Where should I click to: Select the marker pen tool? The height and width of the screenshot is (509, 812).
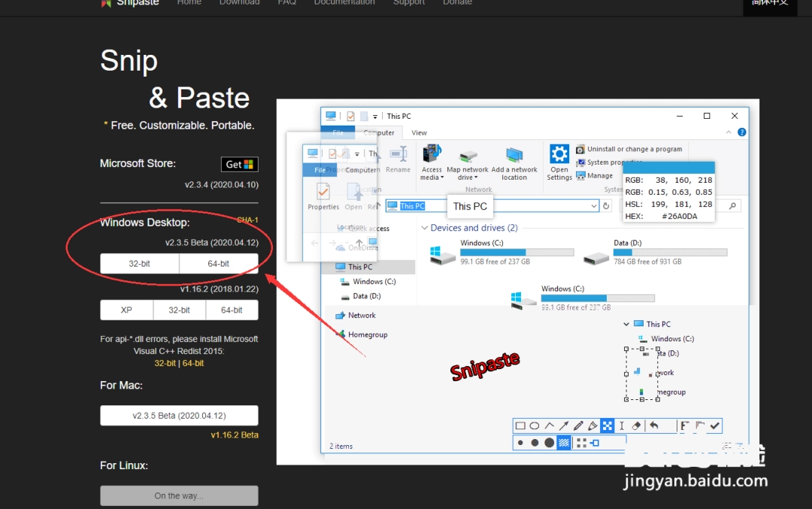[592, 426]
